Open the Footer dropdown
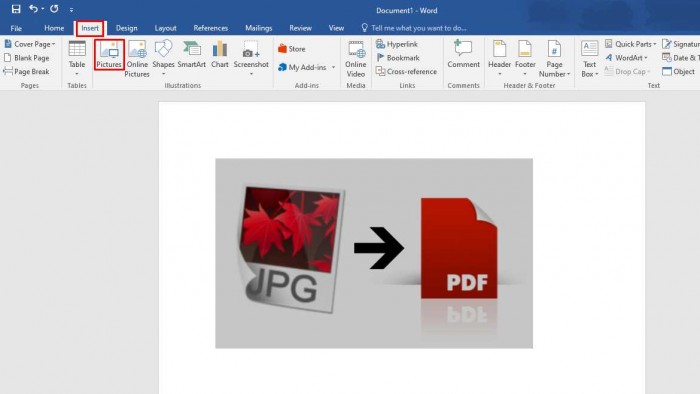 pos(525,58)
